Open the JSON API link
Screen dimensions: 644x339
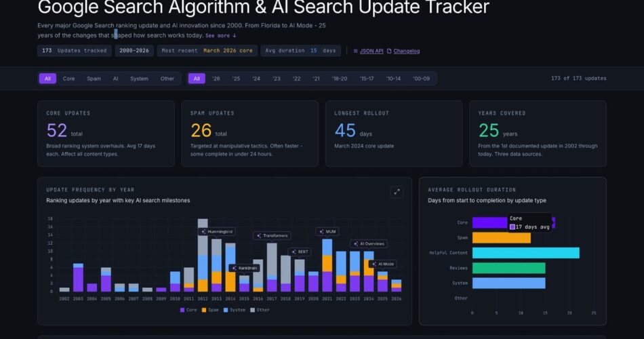pos(370,51)
